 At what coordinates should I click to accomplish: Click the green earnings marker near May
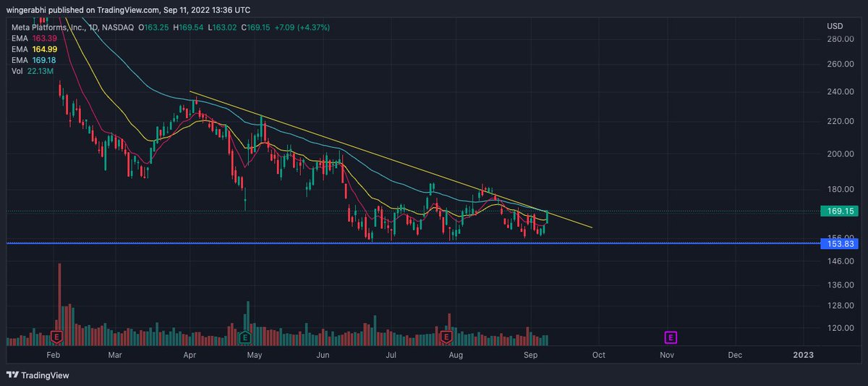click(x=245, y=337)
